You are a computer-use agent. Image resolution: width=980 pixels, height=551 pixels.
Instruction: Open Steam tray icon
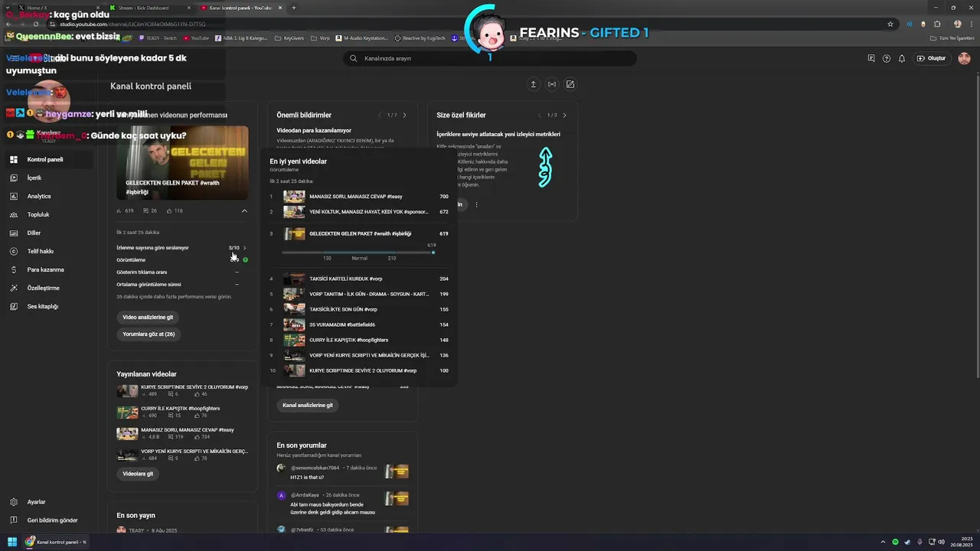[906, 542]
